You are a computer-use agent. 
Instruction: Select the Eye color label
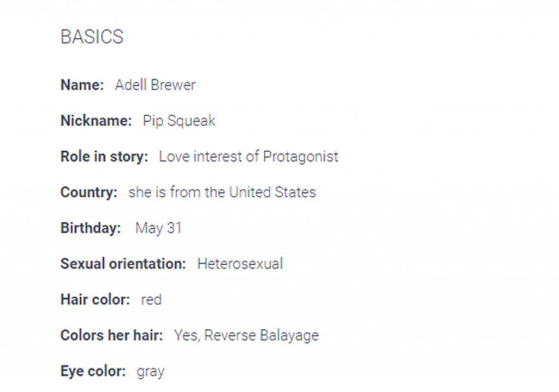pos(93,371)
